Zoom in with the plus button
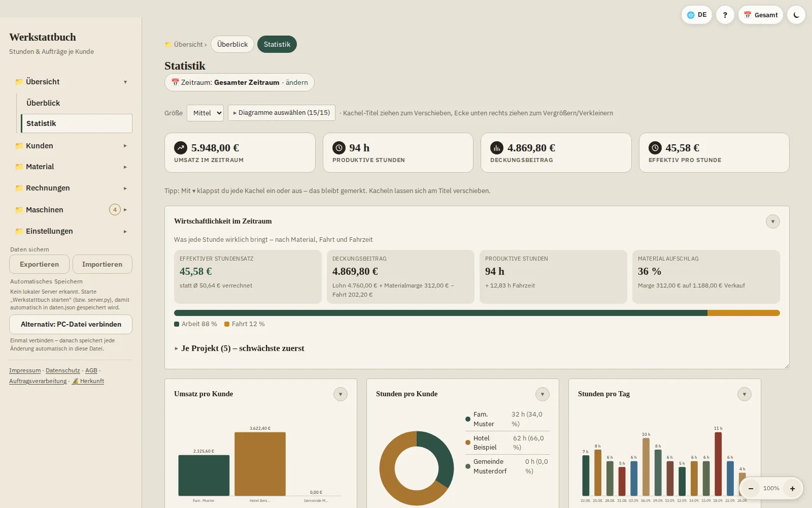 (x=792, y=488)
